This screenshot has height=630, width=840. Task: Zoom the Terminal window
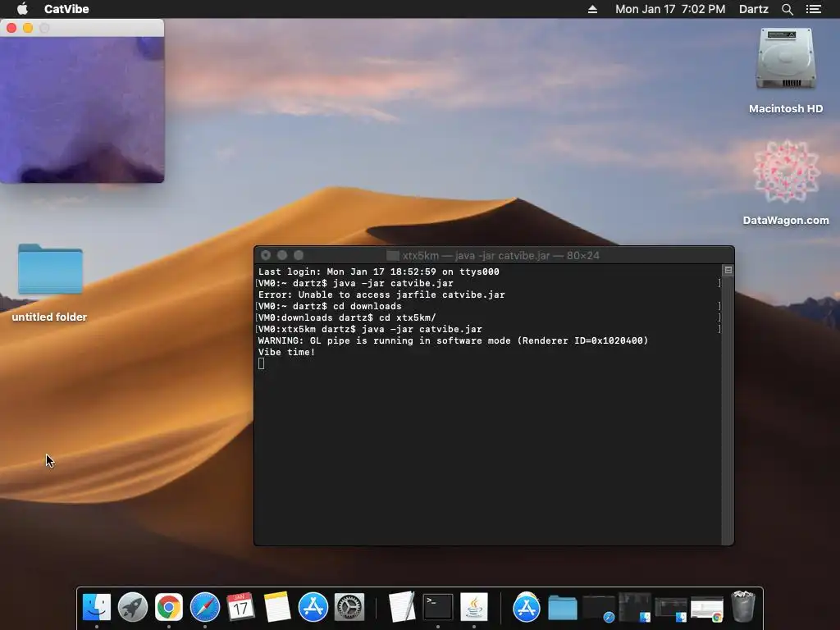[x=299, y=256]
